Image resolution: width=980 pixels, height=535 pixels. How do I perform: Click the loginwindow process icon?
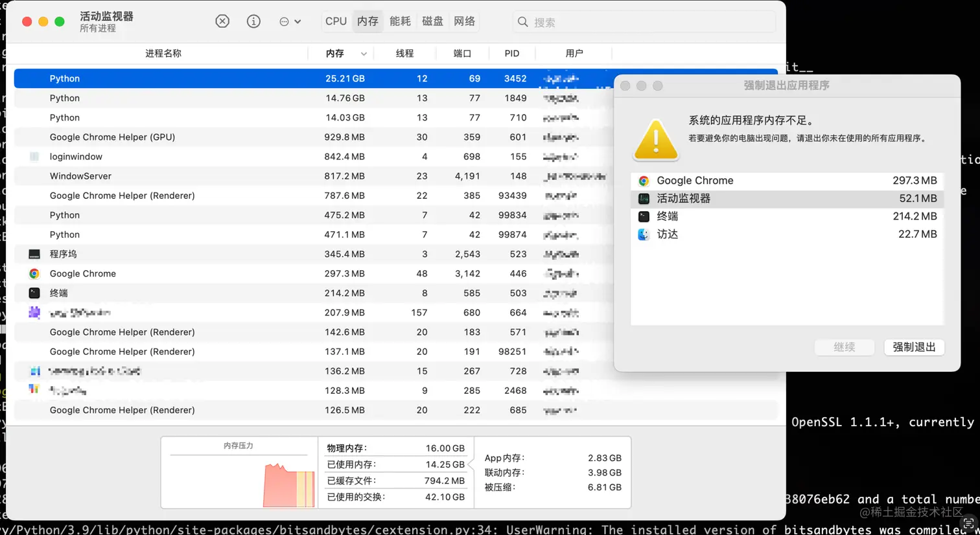click(34, 157)
